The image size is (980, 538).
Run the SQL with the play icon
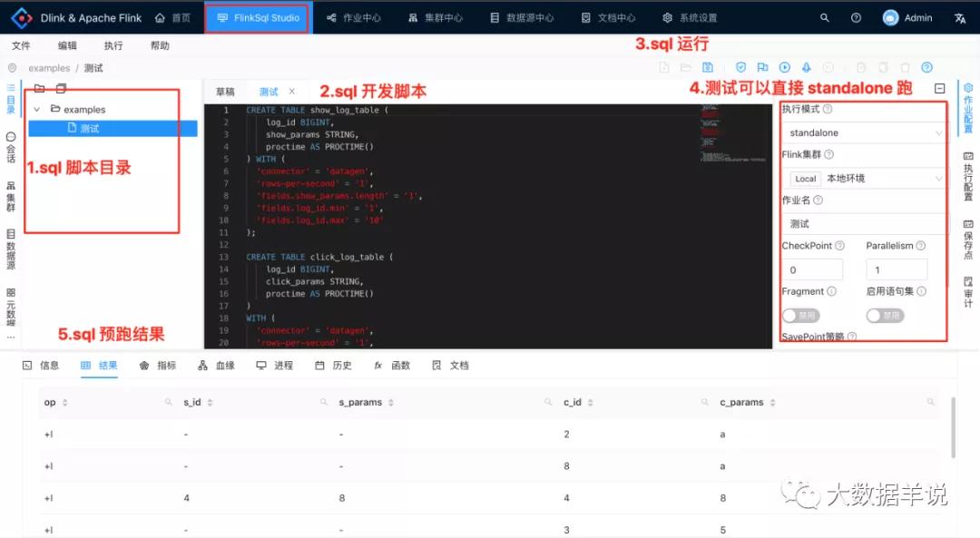[x=785, y=67]
